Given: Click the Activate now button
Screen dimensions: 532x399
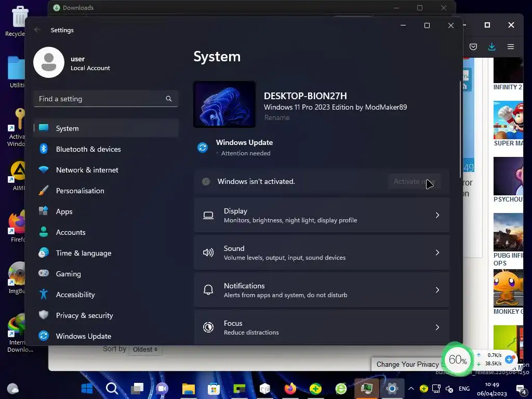Looking at the screenshot, I should click(x=414, y=181).
